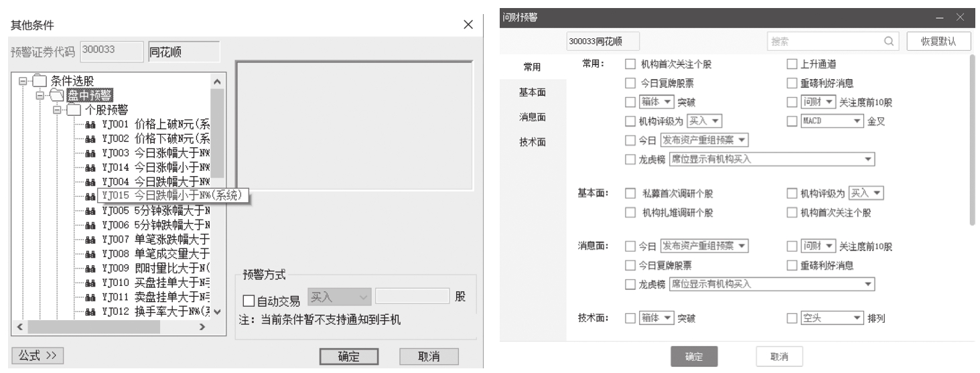Open 问财 关注度前10股 dropdown in 常用 section
This screenshot has width=980, height=373.
[819, 102]
